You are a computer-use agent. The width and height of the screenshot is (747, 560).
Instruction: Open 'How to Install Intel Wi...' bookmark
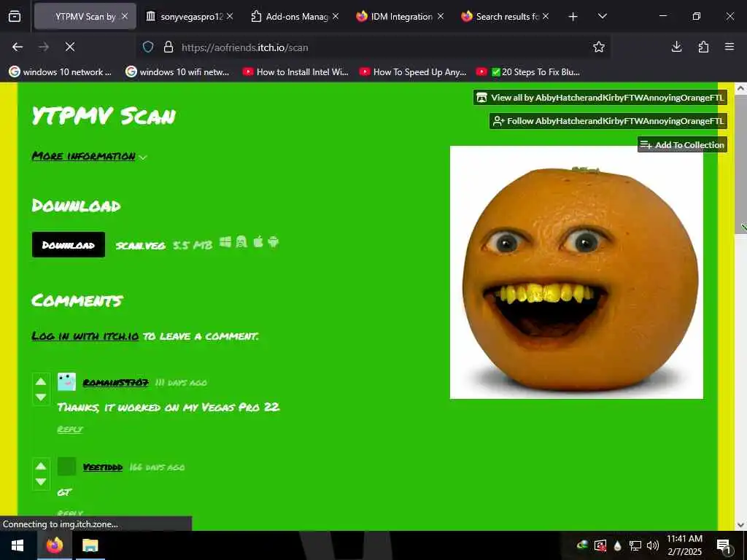[295, 72]
